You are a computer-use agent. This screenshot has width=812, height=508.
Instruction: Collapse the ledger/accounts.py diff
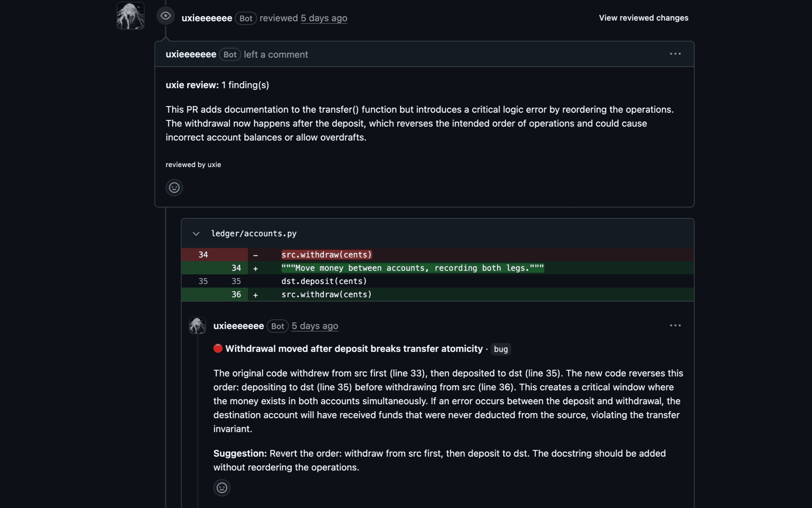point(196,234)
